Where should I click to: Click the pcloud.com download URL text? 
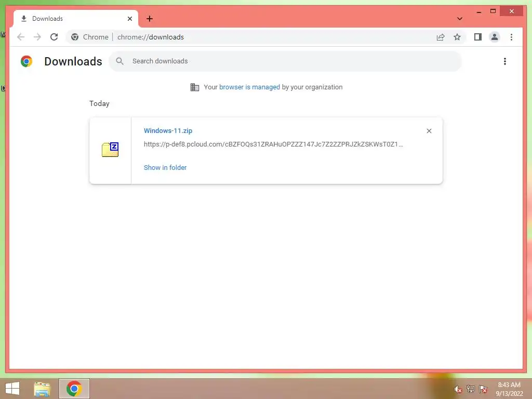tap(273, 144)
